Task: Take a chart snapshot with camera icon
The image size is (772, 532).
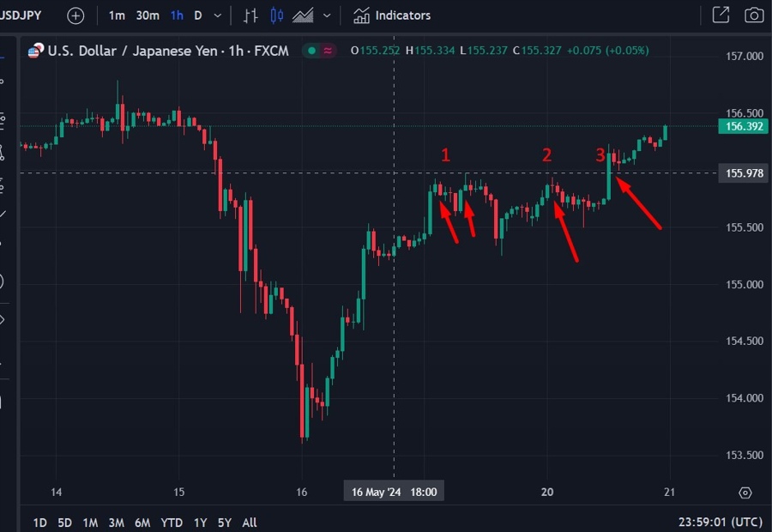Action: (754, 15)
